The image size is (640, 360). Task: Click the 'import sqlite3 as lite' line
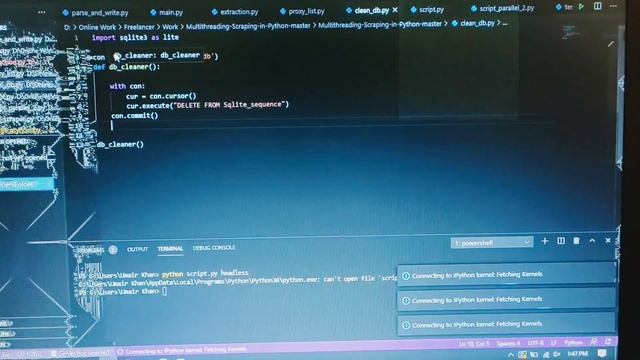(135, 38)
